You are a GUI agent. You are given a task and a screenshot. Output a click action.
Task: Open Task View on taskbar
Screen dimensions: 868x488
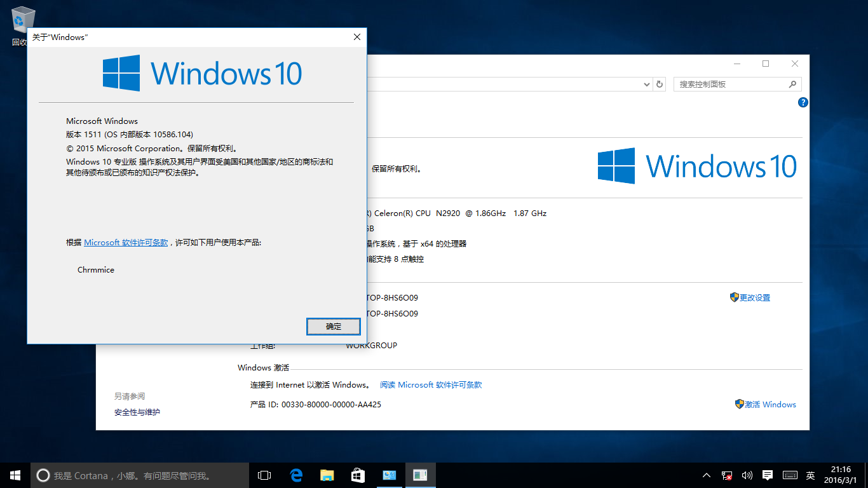tap(264, 475)
